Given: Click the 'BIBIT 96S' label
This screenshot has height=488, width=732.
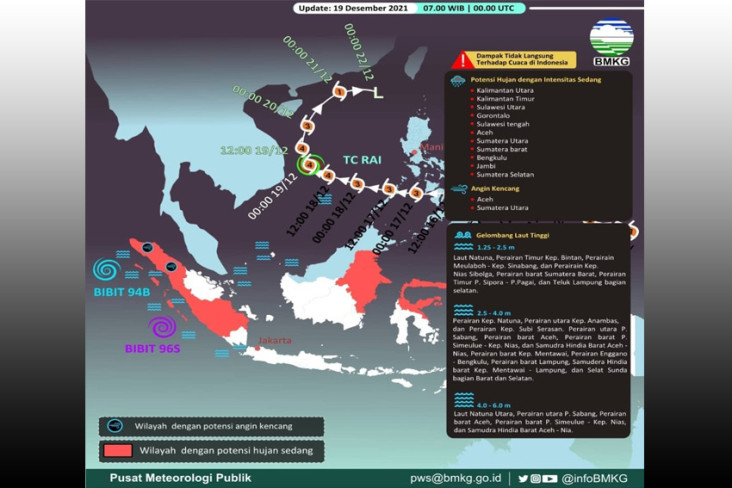Looking at the screenshot, I should (x=153, y=349).
